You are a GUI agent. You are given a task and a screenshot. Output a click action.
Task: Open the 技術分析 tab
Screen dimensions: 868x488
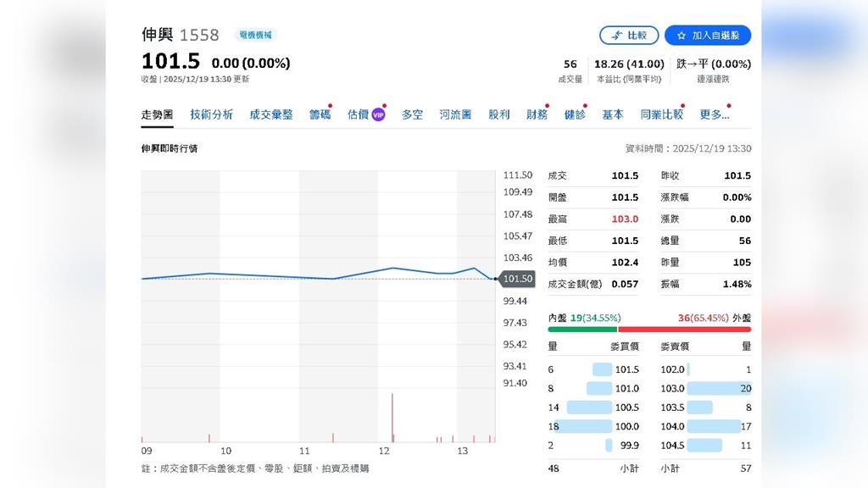click(211, 114)
